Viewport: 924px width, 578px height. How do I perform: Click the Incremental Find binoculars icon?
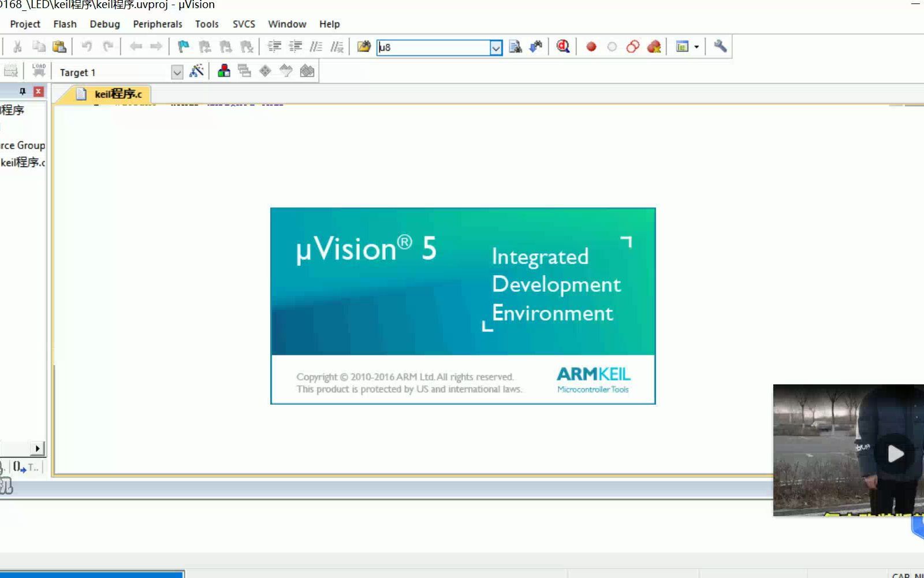point(536,47)
